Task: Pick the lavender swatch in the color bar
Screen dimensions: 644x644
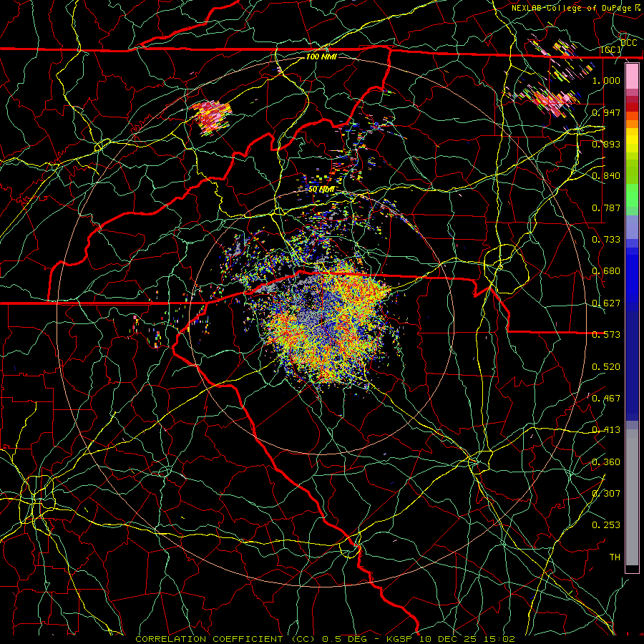Action: pyautogui.click(x=632, y=227)
